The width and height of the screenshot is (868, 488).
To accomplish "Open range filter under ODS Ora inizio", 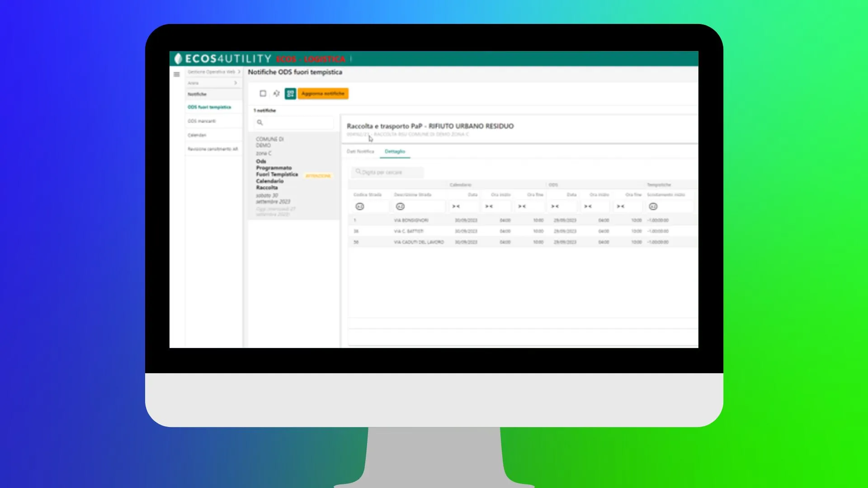I will point(588,206).
